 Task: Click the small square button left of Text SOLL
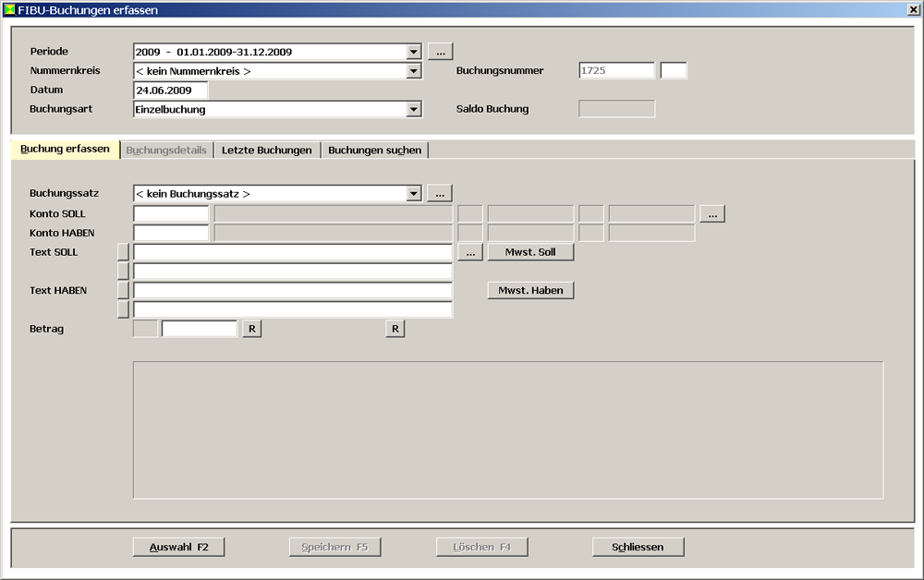click(123, 252)
